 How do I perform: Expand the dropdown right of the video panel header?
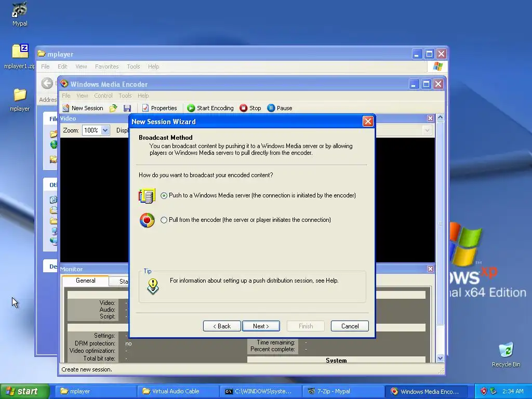pos(427,130)
